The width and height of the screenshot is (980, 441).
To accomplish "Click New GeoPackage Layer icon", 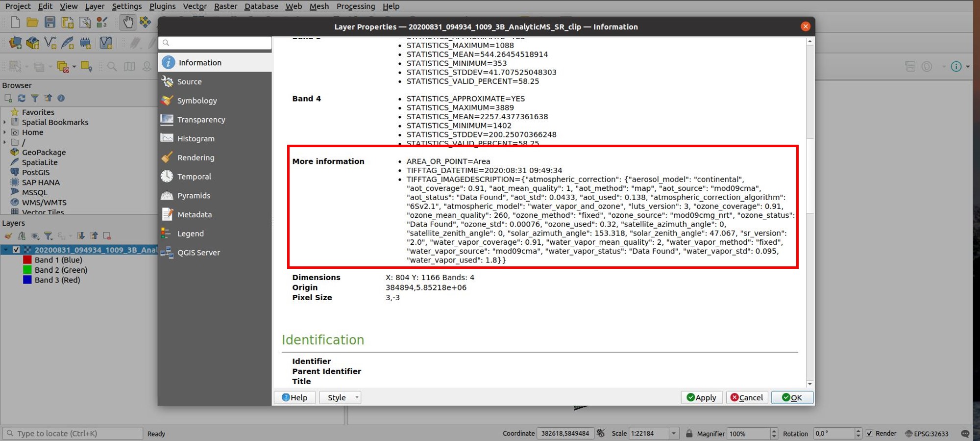I will [33, 43].
